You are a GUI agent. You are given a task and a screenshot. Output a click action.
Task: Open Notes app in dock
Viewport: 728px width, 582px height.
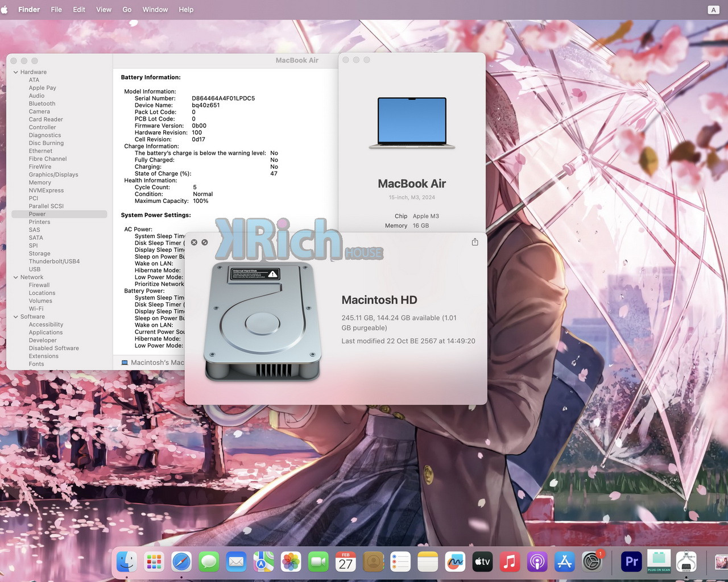[428, 562]
